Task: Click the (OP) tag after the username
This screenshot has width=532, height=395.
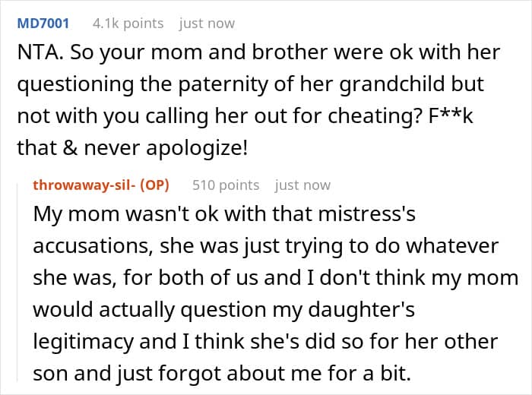Action: 155,185
